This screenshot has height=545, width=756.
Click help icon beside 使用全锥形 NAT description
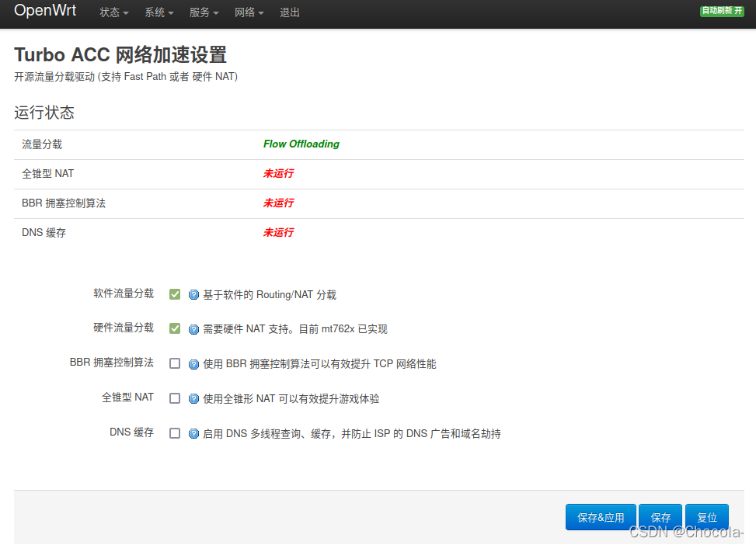coord(193,399)
